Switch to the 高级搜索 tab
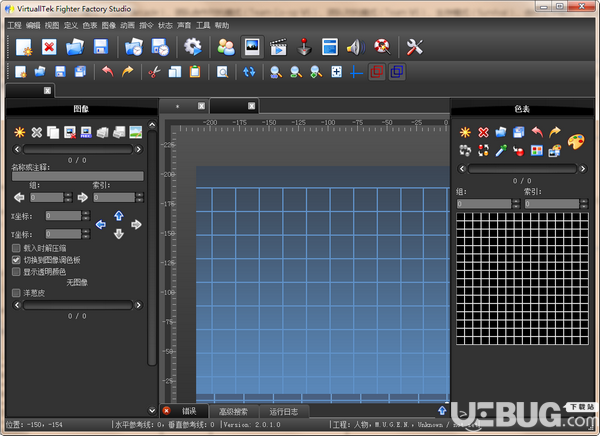600x436 pixels. pyautogui.click(x=233, y=412)
